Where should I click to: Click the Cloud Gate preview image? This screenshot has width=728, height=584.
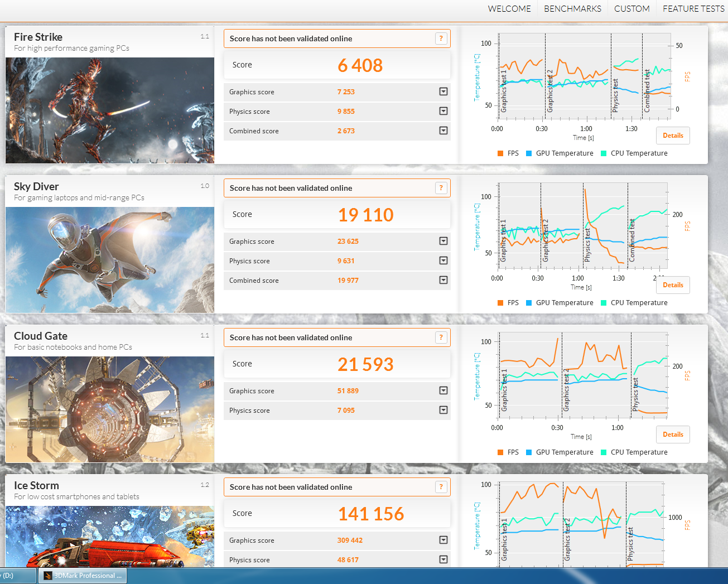[110, 409]
